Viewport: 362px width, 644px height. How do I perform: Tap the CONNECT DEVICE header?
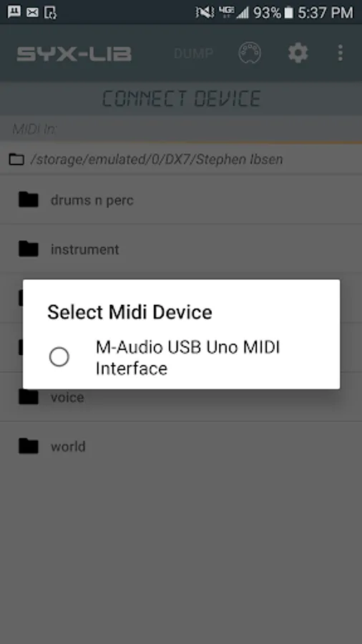181,99
